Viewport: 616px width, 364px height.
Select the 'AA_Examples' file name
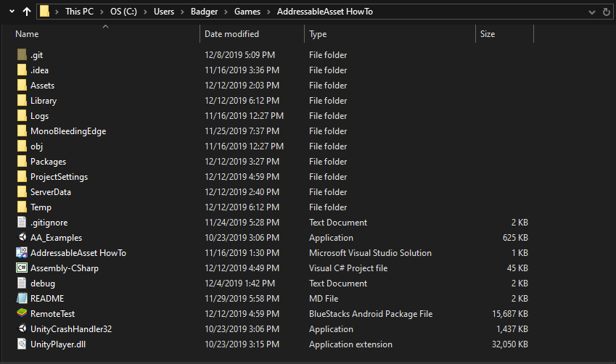click(x=56, y=238)
